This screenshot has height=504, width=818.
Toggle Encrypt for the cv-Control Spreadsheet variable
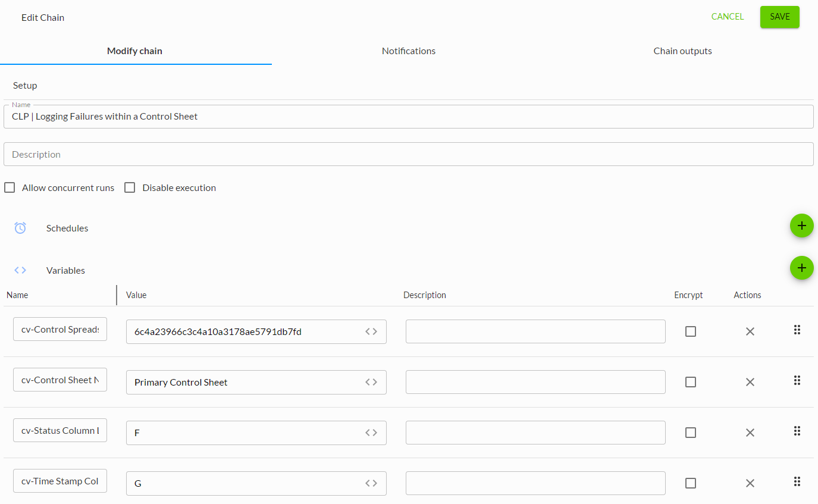pyautogui.click(x=690, y=331)
